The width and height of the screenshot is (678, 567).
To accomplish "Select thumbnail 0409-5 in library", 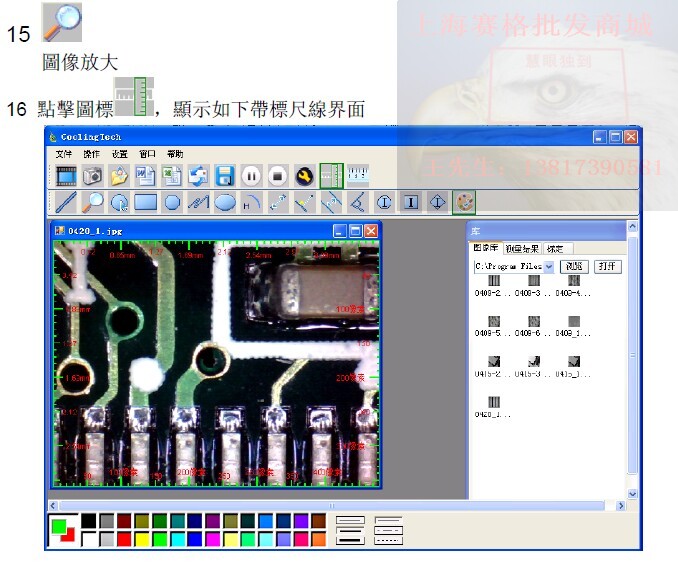I will point(493,327).
